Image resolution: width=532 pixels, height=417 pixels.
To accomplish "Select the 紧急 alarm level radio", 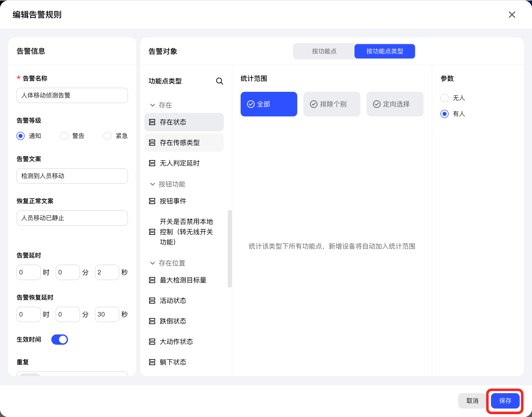I will coord(107,136).
